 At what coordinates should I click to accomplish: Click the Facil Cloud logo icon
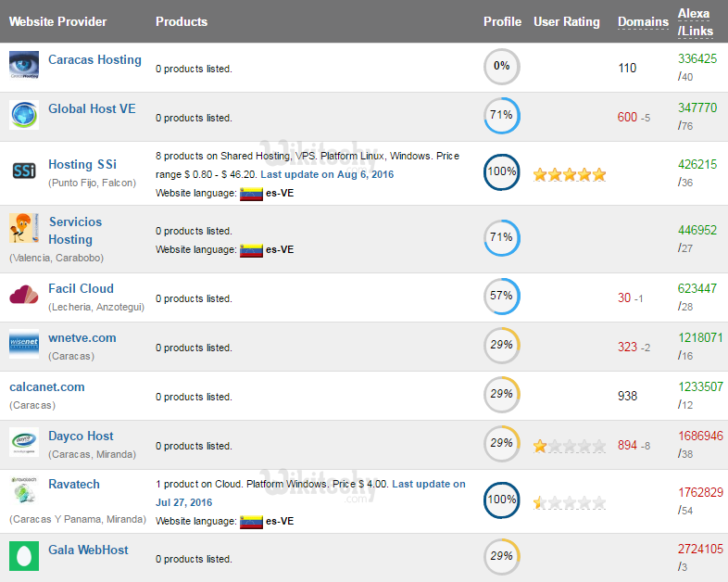tap(24, 296)
